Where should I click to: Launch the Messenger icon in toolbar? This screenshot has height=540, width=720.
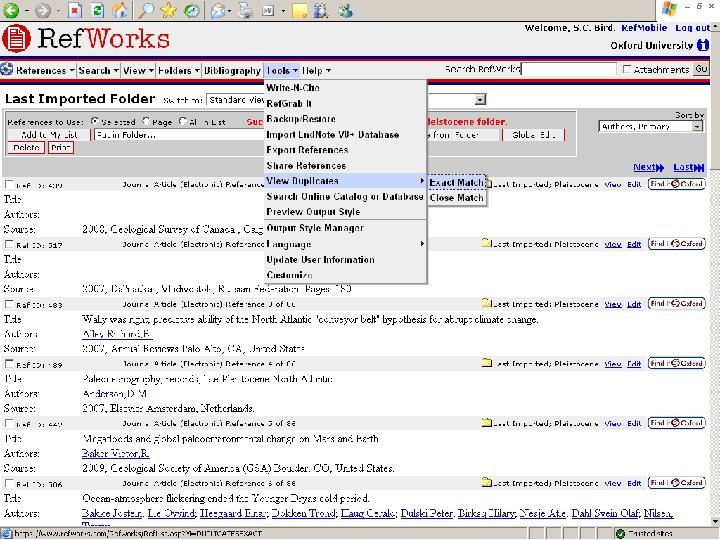tap(345, 10)
